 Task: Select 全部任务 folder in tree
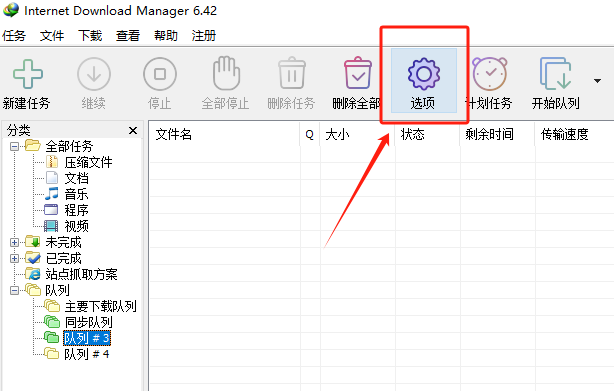coord(69,146)
